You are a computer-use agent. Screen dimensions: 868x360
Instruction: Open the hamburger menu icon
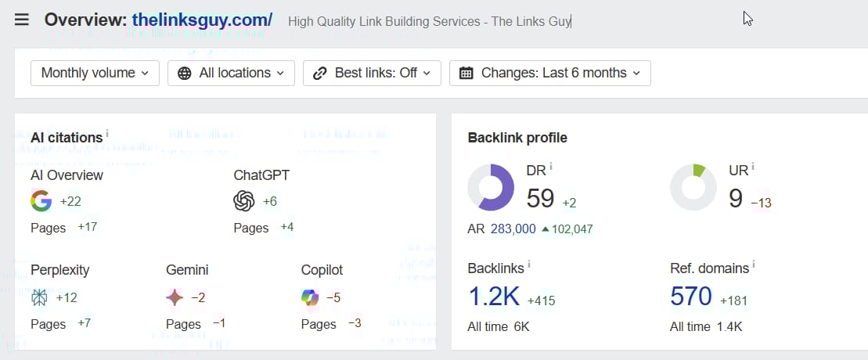(x=21, y=20)
